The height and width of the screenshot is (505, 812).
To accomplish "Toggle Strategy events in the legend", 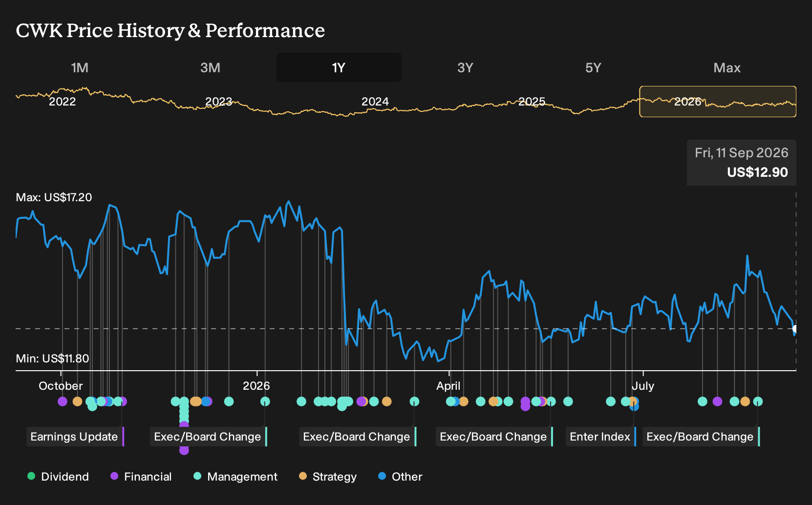I will point(328,477).
